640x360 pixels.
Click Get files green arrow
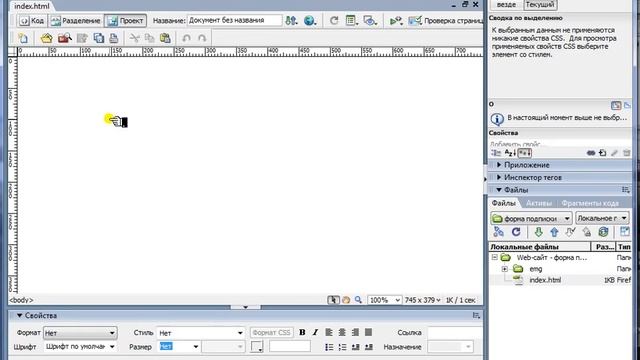(538, 232)
